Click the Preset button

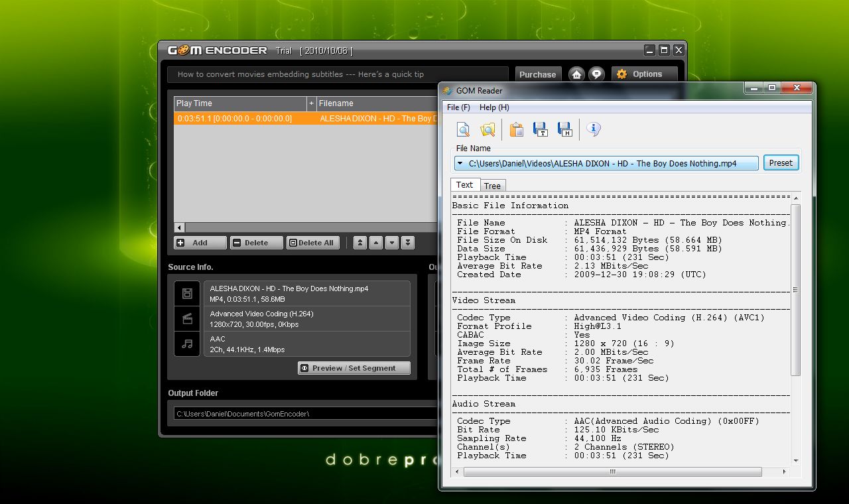tap(781, 163)
